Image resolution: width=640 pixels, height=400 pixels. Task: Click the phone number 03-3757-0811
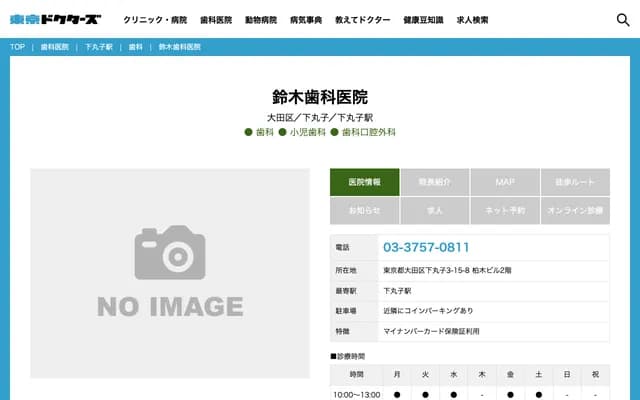tap(426, 247)
